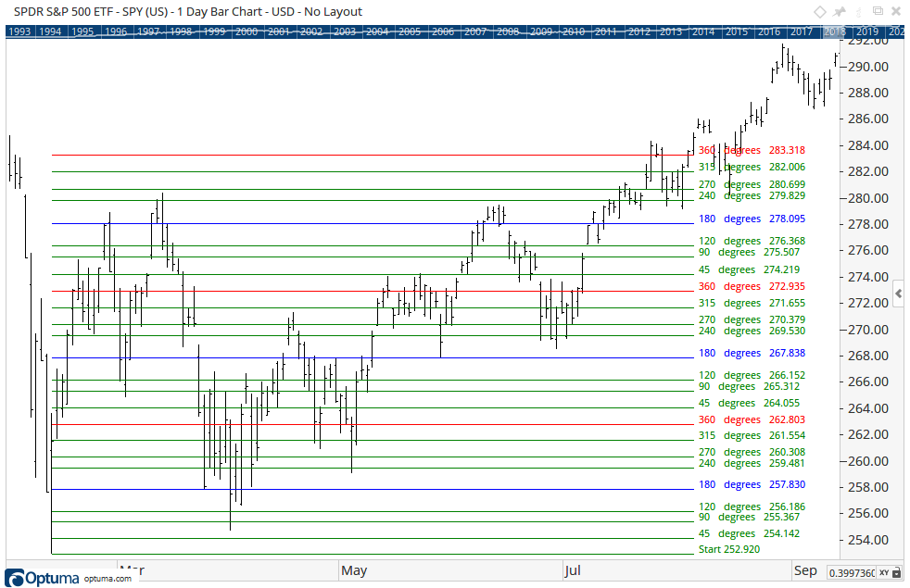The height and width of the screenshot is (588, 910).
Task: Click the '270 degrees 260.308' label
Action: (x=752, y=452)
